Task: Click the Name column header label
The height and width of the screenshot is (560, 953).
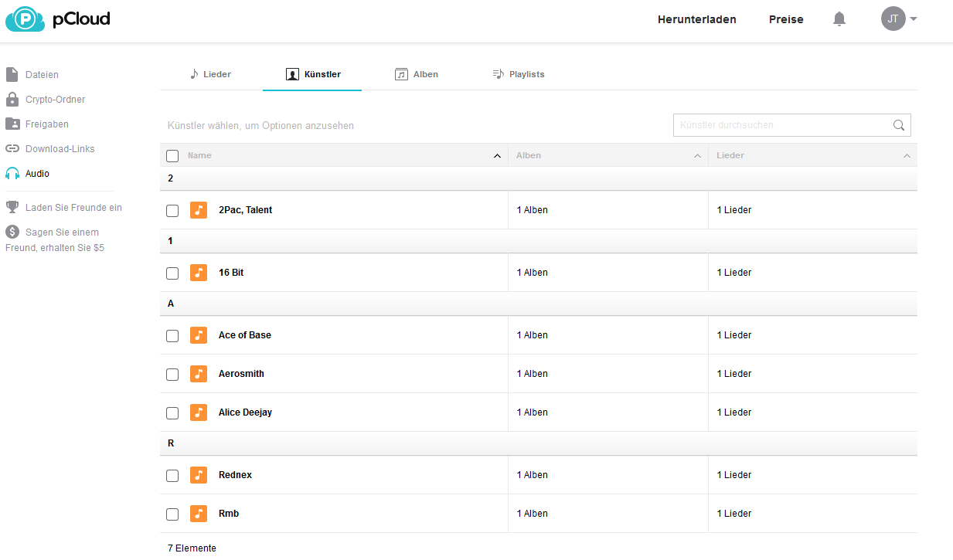Action: point(199,155)
